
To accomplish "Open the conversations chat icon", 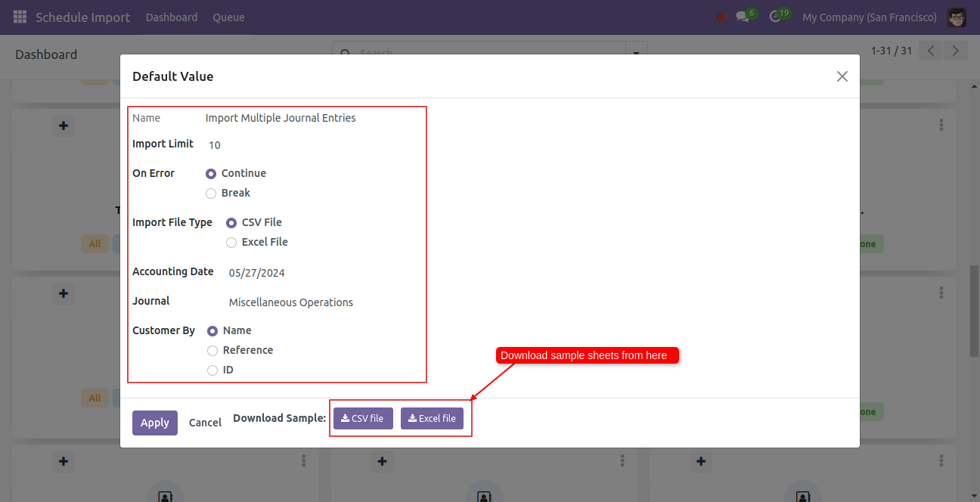I will tap(743, 17).
